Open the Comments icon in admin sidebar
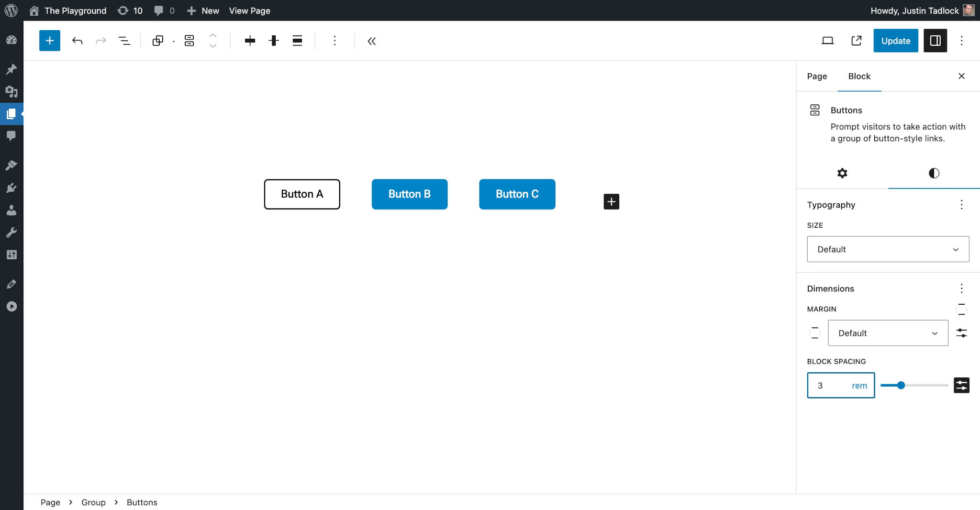The image size is (980, 510). click(11, 136)
